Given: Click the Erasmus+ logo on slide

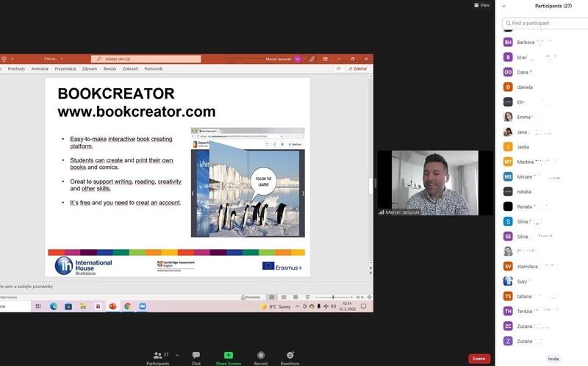Looking at the screenshot, I should click(282, 266).
